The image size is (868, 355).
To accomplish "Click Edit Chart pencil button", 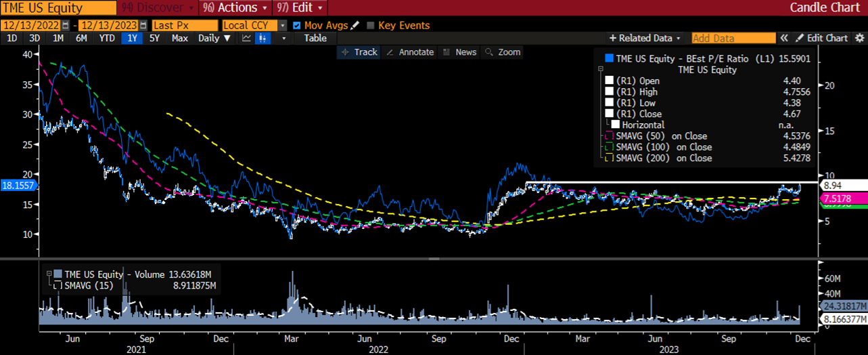I will click(x=821, y=38).
